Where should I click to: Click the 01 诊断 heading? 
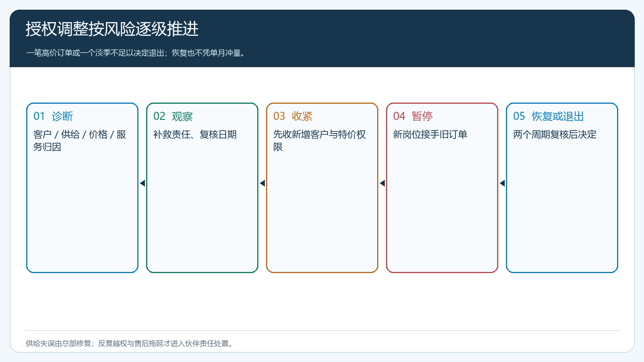[x=53, y=116]
